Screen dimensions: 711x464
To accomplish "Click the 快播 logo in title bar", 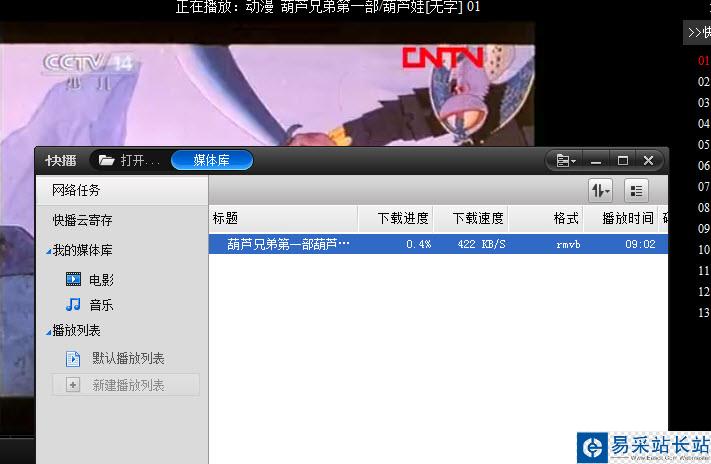I will point(61,161).
